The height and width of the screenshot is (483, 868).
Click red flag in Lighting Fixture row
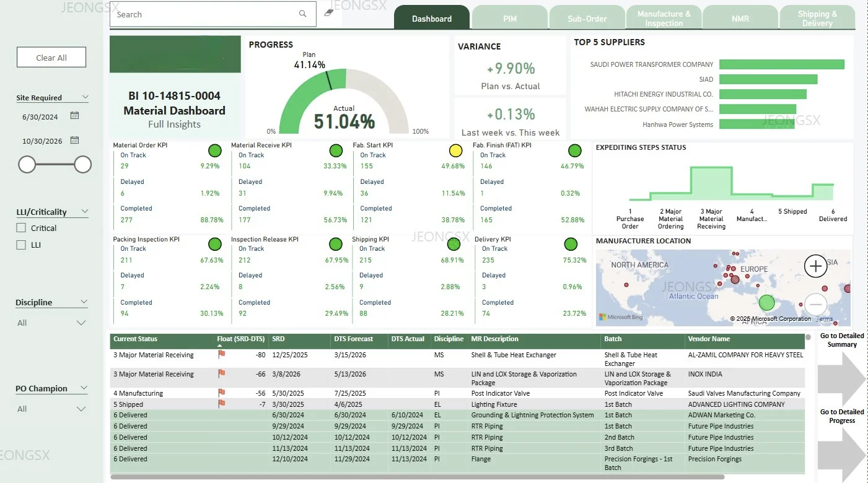(221, 404)
